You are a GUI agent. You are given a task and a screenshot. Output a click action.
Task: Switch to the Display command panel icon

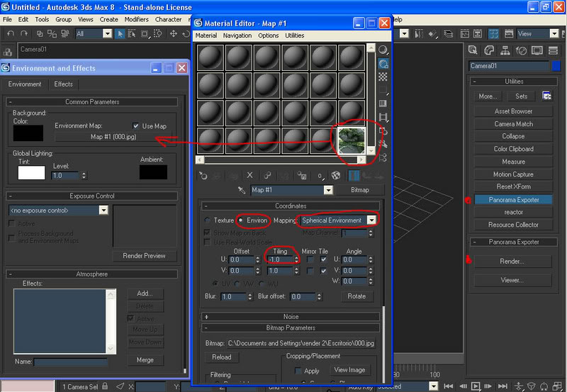(537, 50)
